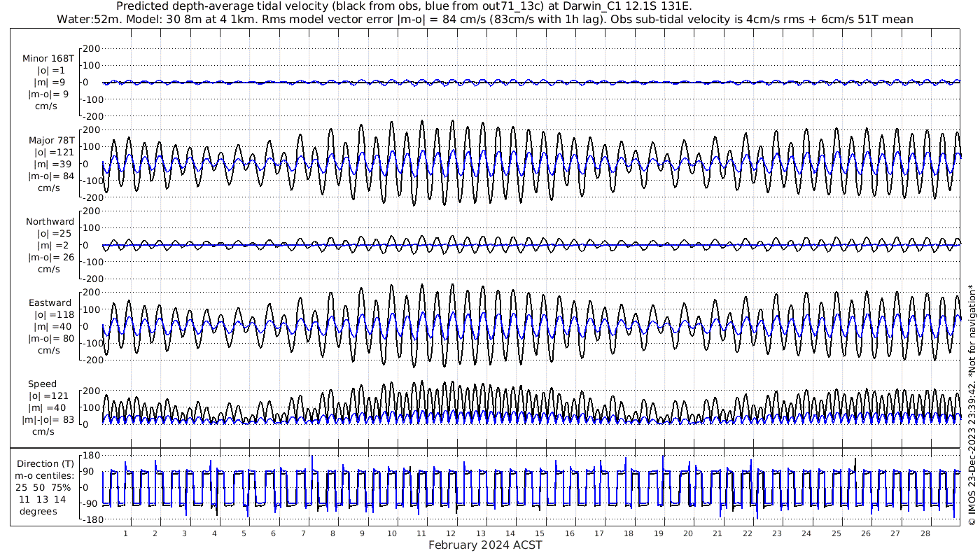
Task: Click the '|m-o|= 26' value under Northward
Action: (51, 257)
